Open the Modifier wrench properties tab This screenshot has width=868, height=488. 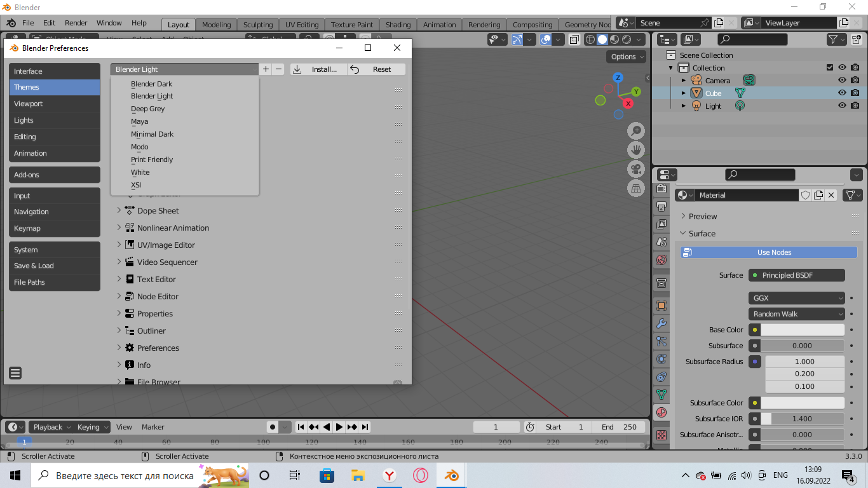[661, 323]
